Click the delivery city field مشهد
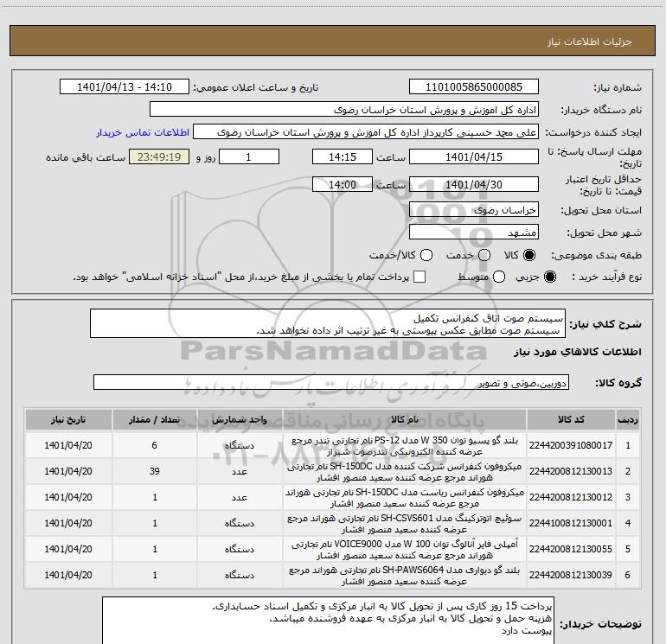 click(x=474, y=233)
